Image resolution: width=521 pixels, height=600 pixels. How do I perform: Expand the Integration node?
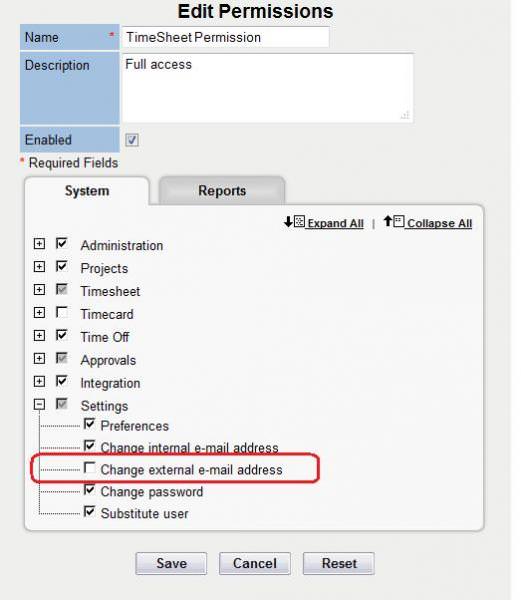point(39,382)
